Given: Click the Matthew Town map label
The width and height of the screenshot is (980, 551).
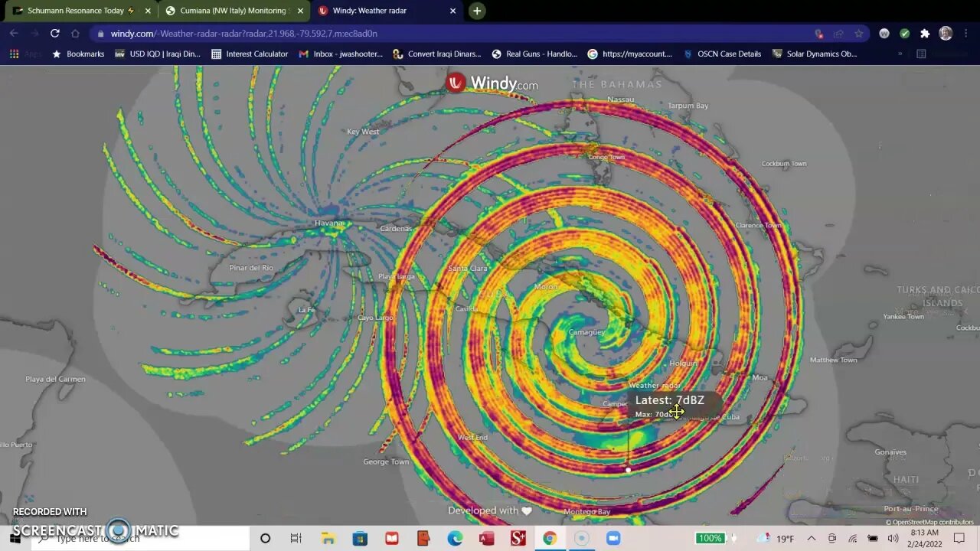Looking at the screenshot, I should click(x=834, y=360).
